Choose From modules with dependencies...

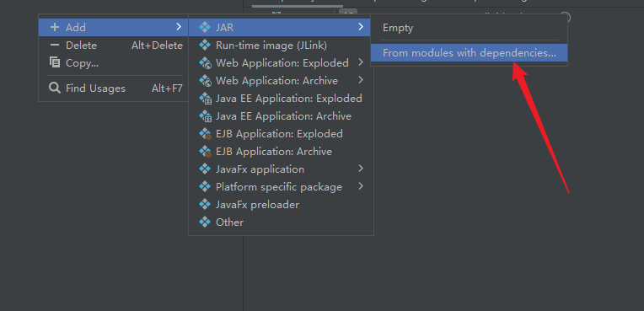tap(469, 52)
